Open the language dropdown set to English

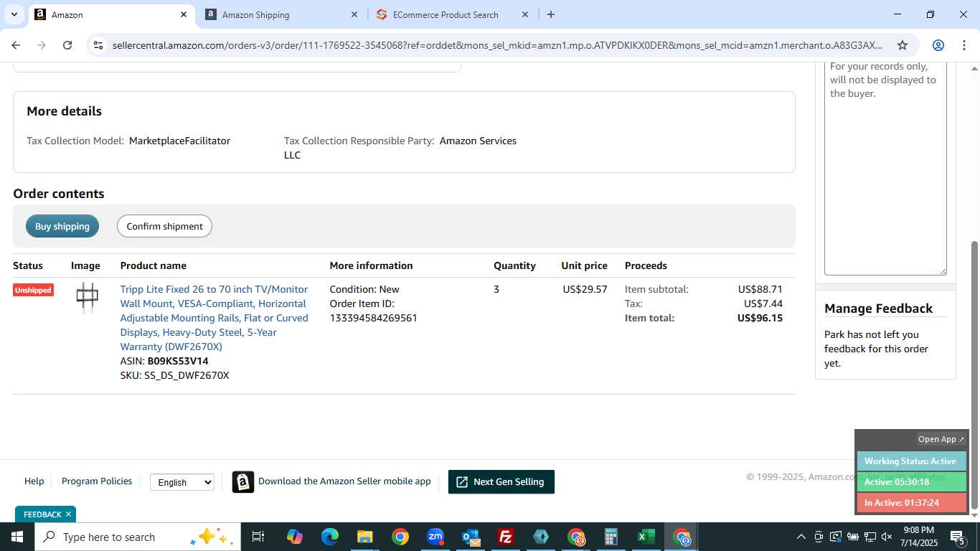(182, 482)
